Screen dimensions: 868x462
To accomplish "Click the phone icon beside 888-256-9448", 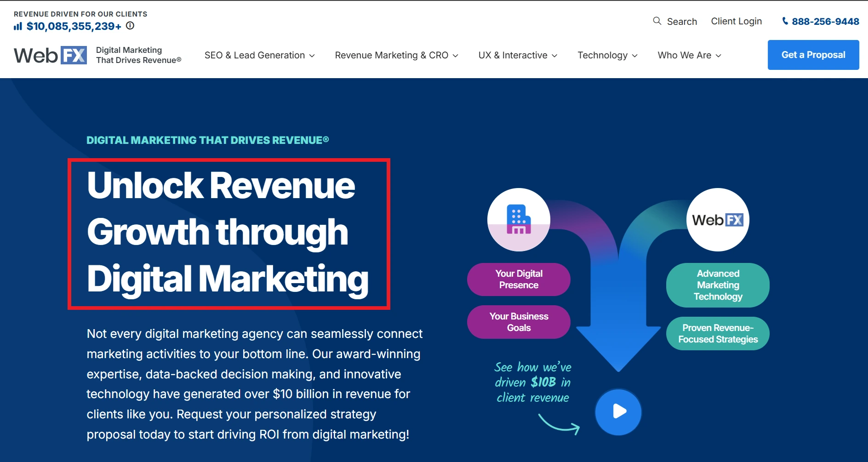I will [785, 21].
